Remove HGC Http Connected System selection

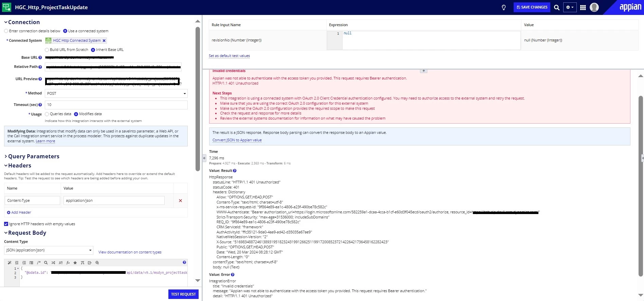pos(104,41)
